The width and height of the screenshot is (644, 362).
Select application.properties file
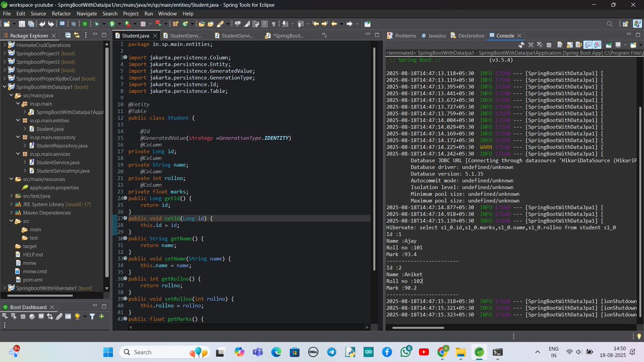coord(50,188)
